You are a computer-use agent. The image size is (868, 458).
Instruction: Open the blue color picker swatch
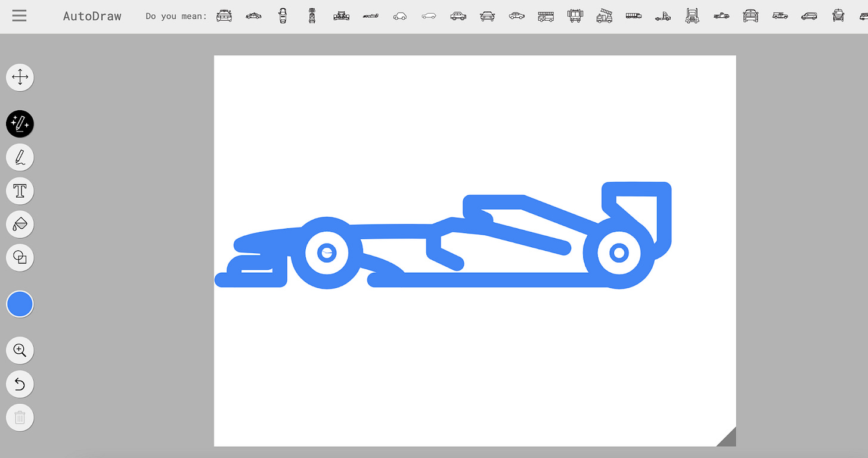pos(20,304)
